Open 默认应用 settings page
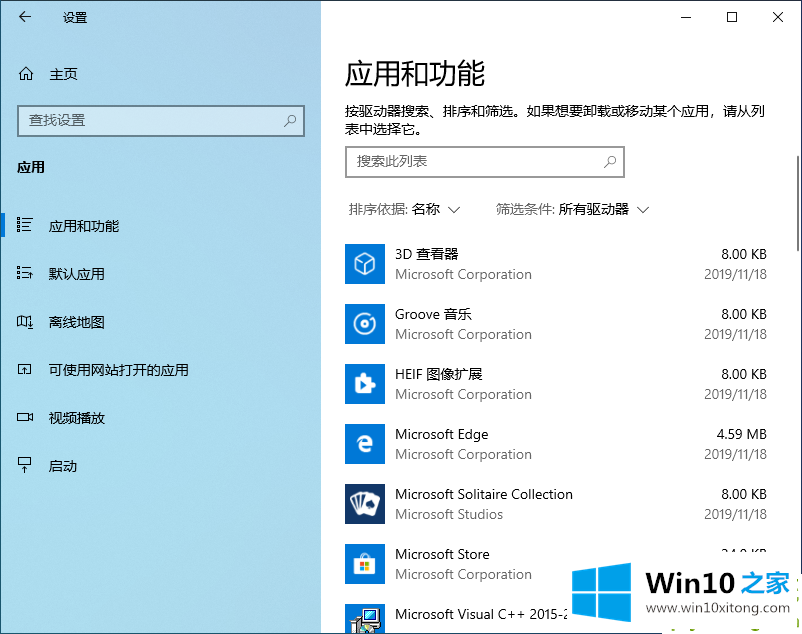Screen dimensions: 802x634 (77, 274)
